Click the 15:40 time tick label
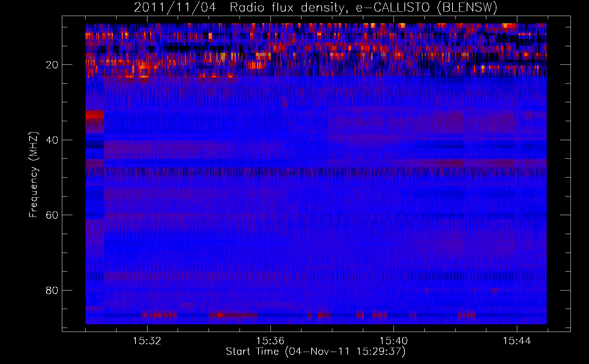 tap(394, 341)
